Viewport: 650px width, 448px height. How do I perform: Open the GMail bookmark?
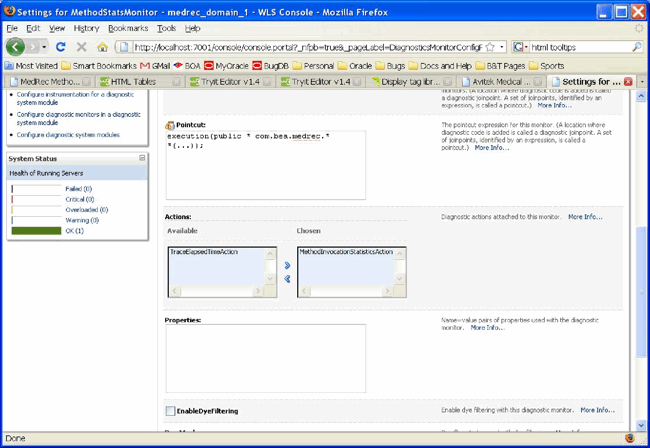coord(155,65)
